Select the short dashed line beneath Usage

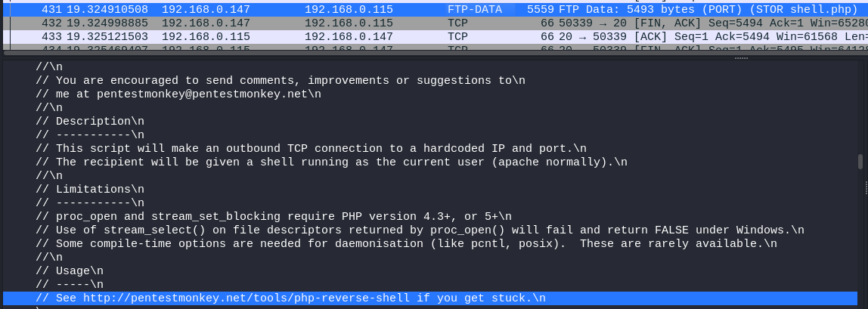tap(73, 284)
